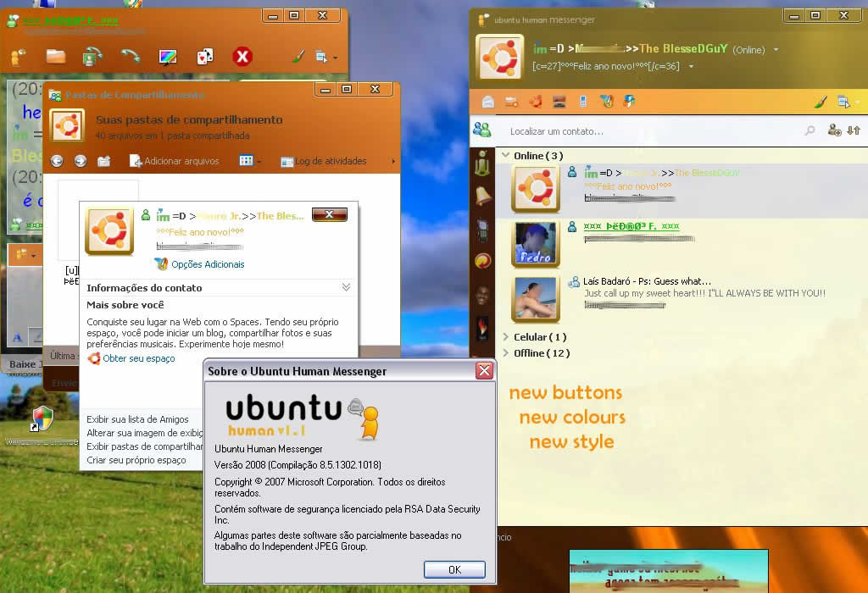The width and height of the screenshot is (868, 593).
Task: Open the activities icon with rainbow screen
Action: coord(167,57)
